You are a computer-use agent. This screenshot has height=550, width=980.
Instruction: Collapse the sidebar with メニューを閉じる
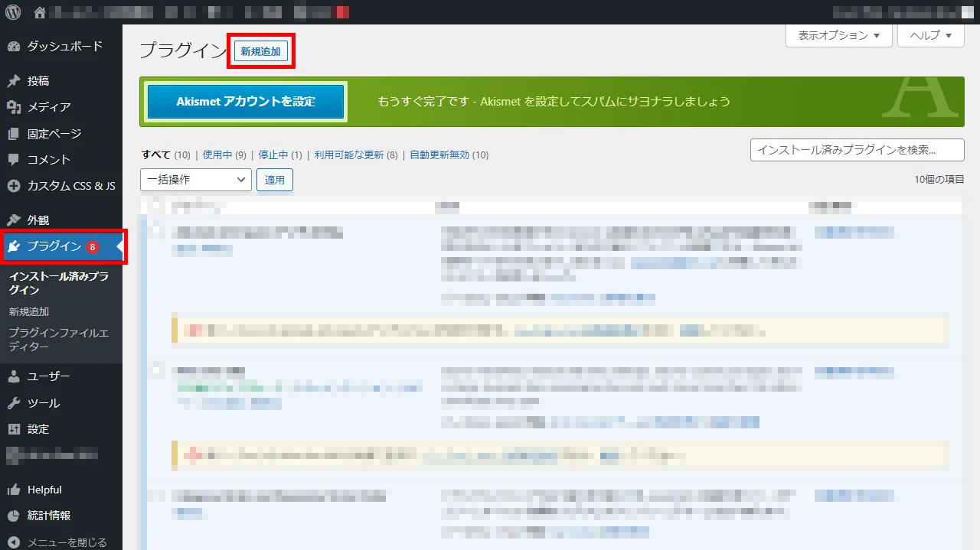point(67,542)
